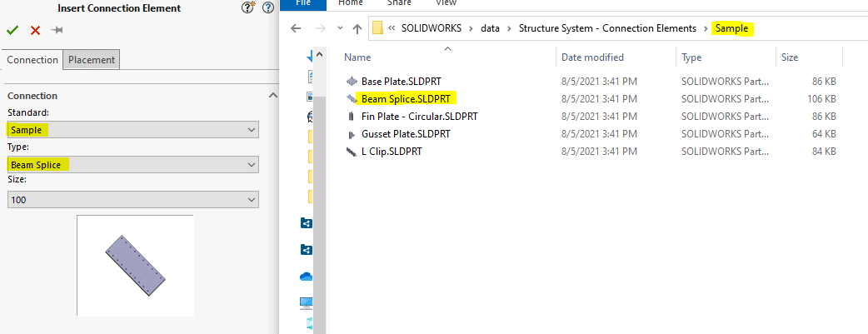The width and height of the screenshot is (868, 334).
Task: Open the Size dropdown showing 100
Action: pyautogui.click(x=132, y=199)
